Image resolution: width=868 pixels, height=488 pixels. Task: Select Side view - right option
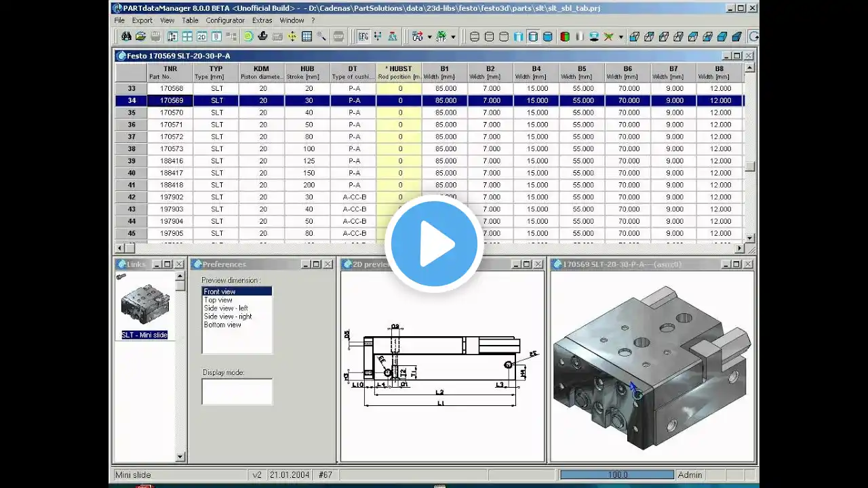228,316
